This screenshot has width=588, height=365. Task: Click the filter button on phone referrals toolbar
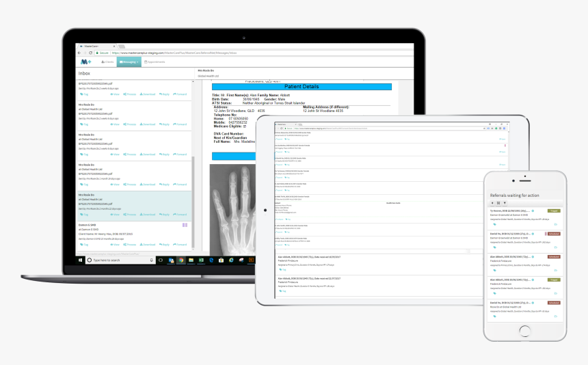505,203
